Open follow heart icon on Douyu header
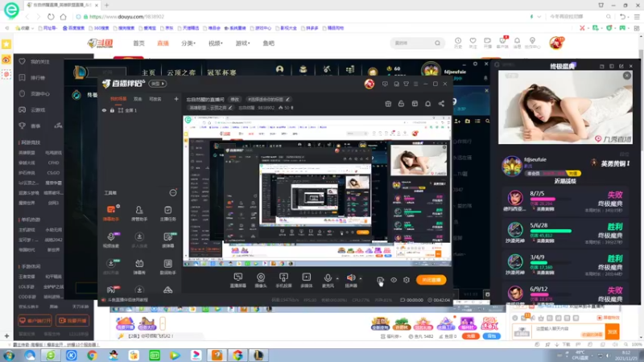Screen dimensions: 644x362 click(473, 43)
